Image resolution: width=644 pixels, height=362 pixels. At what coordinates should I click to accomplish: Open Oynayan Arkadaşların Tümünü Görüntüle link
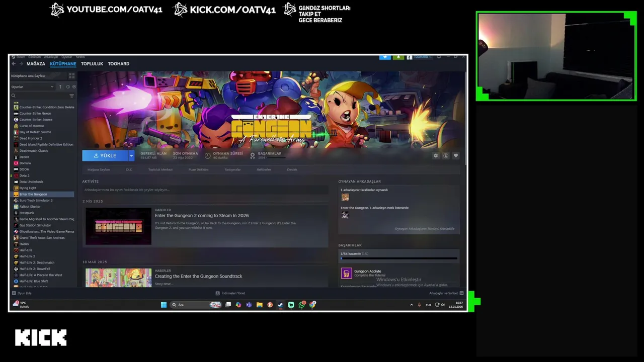pyautogui.click(x=424, y=229)
